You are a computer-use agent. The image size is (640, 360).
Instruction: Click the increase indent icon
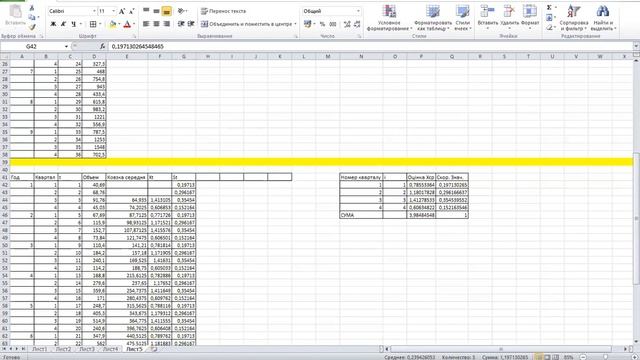click(x=191, y=24)
